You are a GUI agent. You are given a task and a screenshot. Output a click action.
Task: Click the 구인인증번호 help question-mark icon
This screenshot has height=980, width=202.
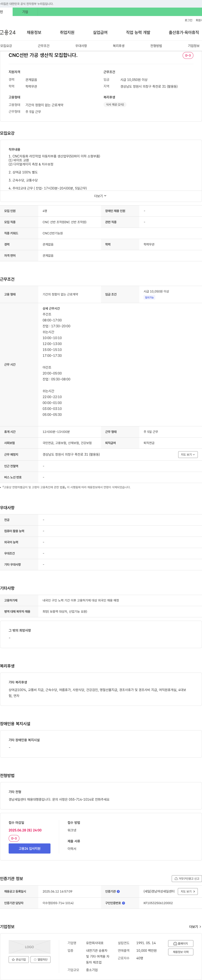[x=123, y=903]
